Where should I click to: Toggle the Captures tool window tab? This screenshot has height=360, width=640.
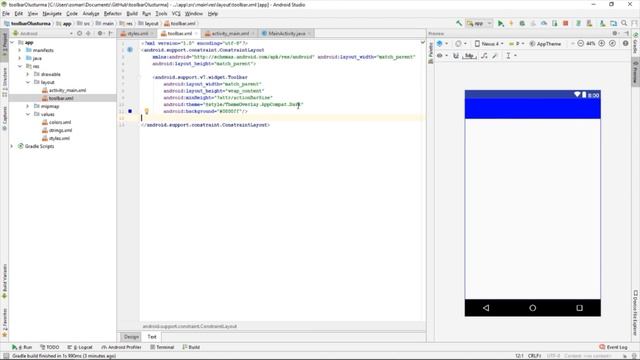tap(4, 118)
